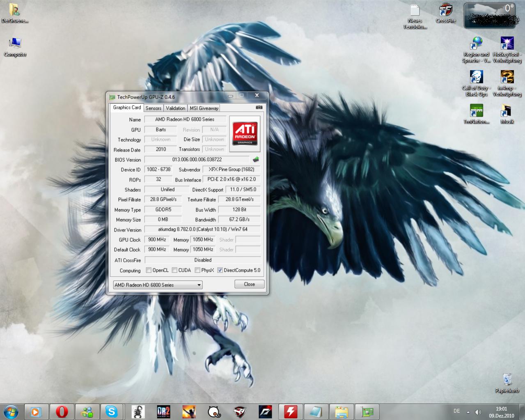The height and width of the screenshot is (420, 525).
Task: Click the Device ID 1002 - 6738 value
Action: click(158, 170)
